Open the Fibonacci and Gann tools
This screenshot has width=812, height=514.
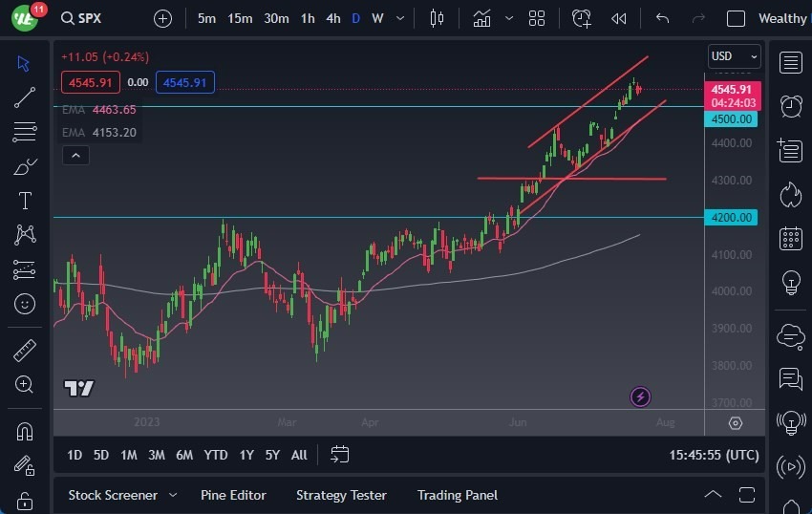[x=24, y=132]
